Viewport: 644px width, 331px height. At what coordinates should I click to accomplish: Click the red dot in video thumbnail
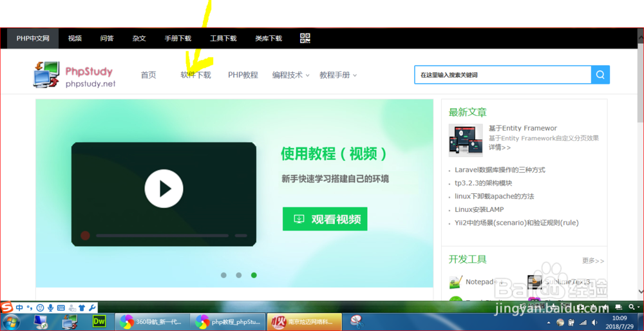pyautogui.click(x=85, y=235)
